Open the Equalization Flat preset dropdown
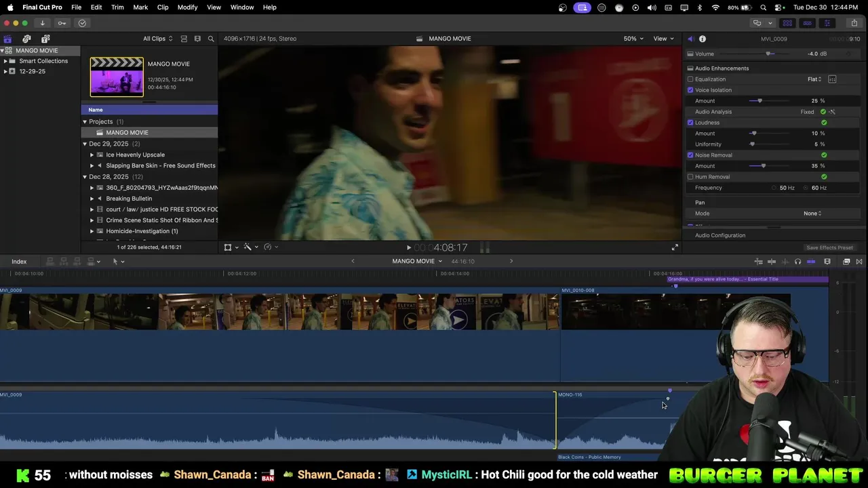This screenshot has width=868, height=488. (814, 79)
